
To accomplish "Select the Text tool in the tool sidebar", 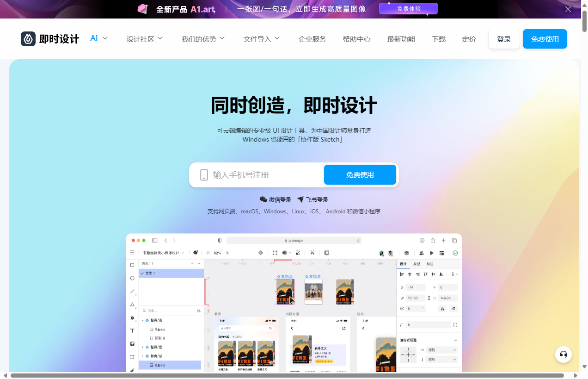I will [132, 331].
